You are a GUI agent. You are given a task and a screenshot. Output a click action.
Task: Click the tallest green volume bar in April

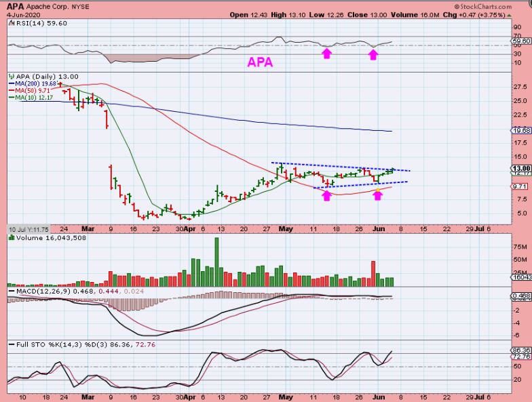point(217,262)
